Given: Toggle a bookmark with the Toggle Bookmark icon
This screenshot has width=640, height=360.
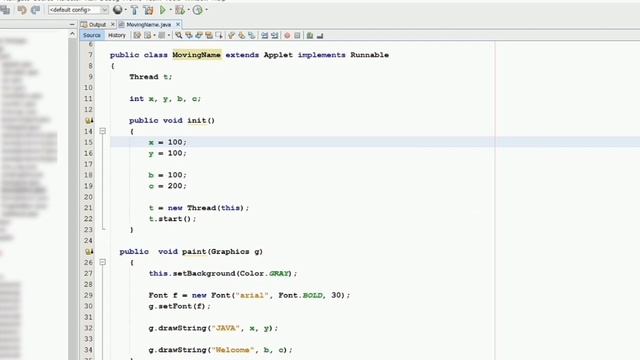Looking at the screenshot, I should (252, 36).
